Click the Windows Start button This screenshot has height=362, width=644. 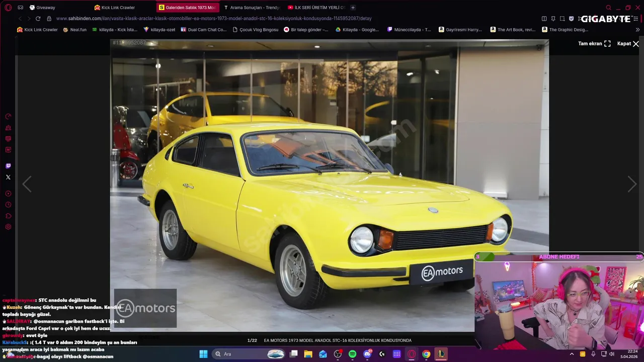[203, 354]
